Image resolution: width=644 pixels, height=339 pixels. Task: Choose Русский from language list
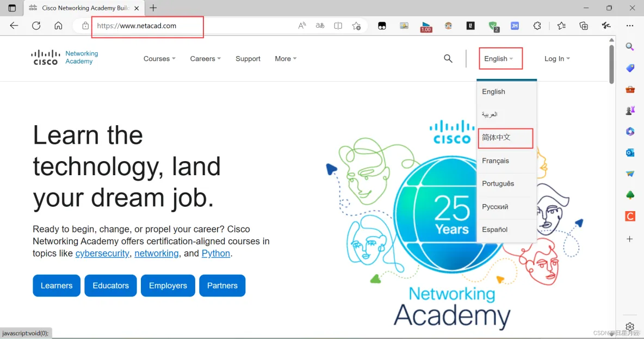506,207
